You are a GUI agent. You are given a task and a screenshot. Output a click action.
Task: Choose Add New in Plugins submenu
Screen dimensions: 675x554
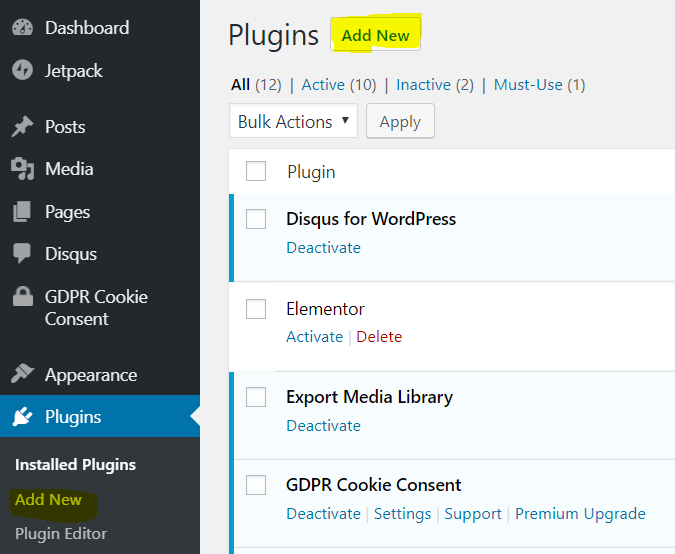(x=48, y=500)
